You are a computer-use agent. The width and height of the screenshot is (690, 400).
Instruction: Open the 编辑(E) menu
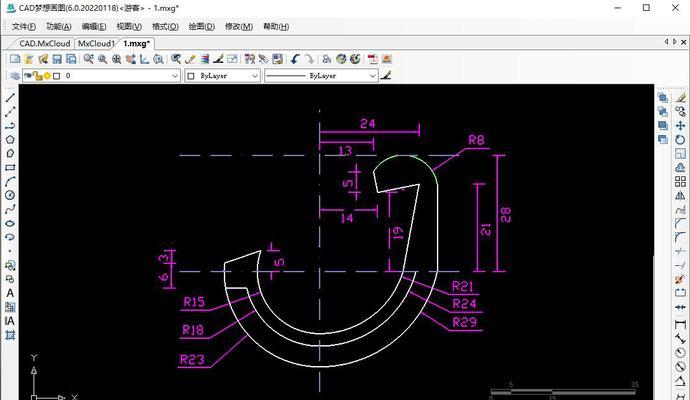click(x=94, y=26)
